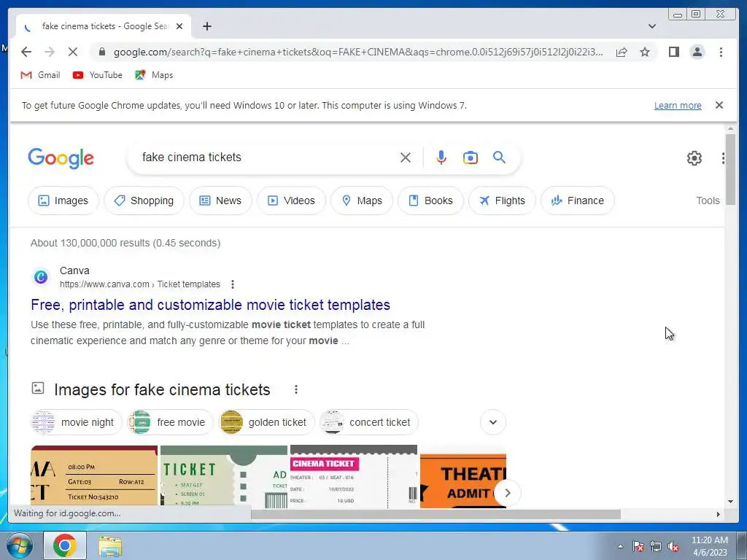This screenshot has height=560, width=747.
Task: Open the tab search dropdown arrow
Action: tap(651, 26)
